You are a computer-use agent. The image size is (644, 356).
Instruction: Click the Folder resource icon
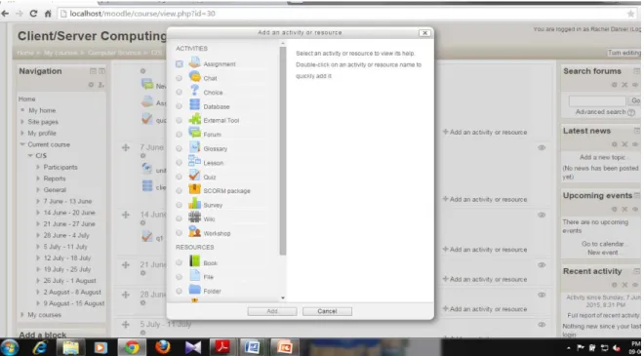(x=194, y=290)
